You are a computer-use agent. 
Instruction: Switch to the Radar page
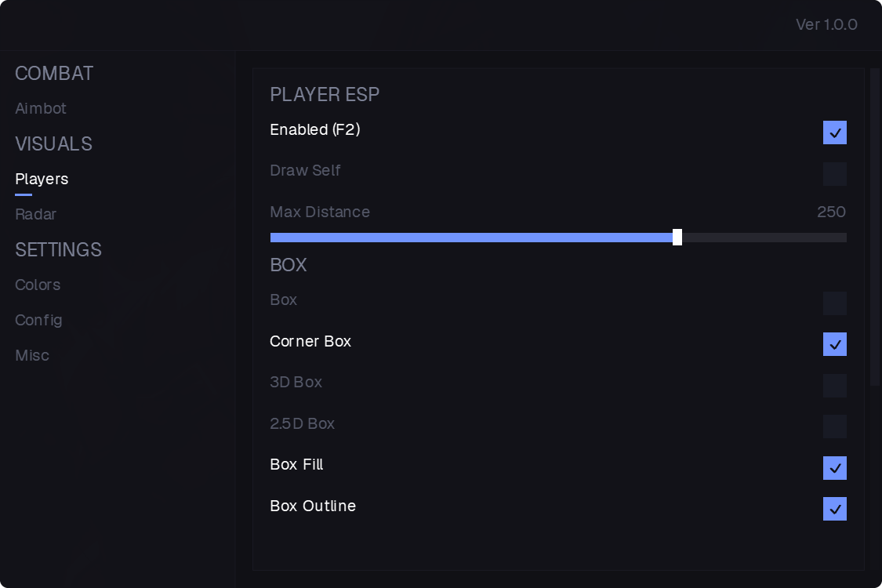[x=35, y=214]
